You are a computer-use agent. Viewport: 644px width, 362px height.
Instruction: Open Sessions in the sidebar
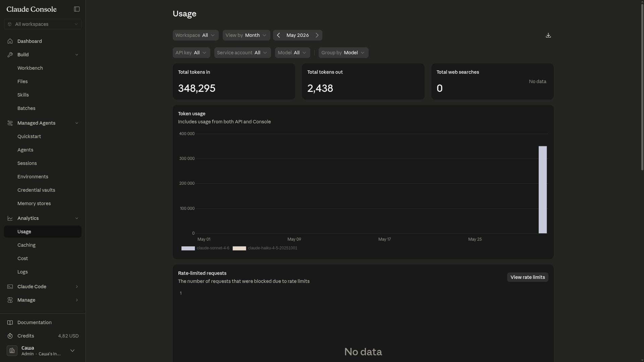point(43,163)
